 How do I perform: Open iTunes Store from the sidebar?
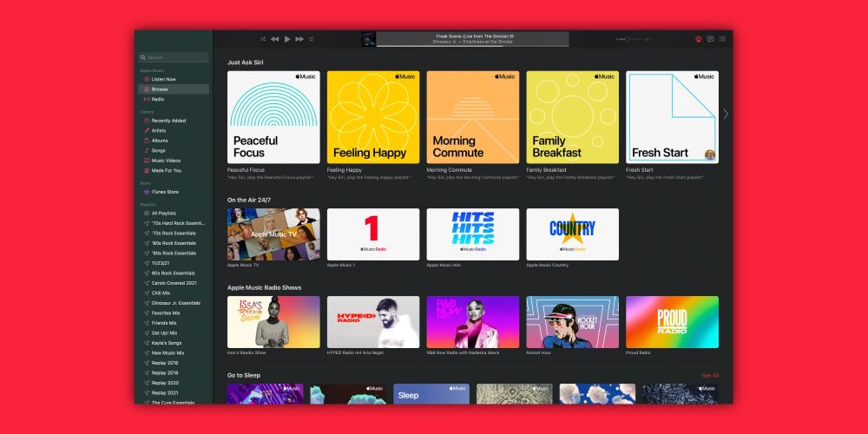pyautogui.click(x=164, y=192)
